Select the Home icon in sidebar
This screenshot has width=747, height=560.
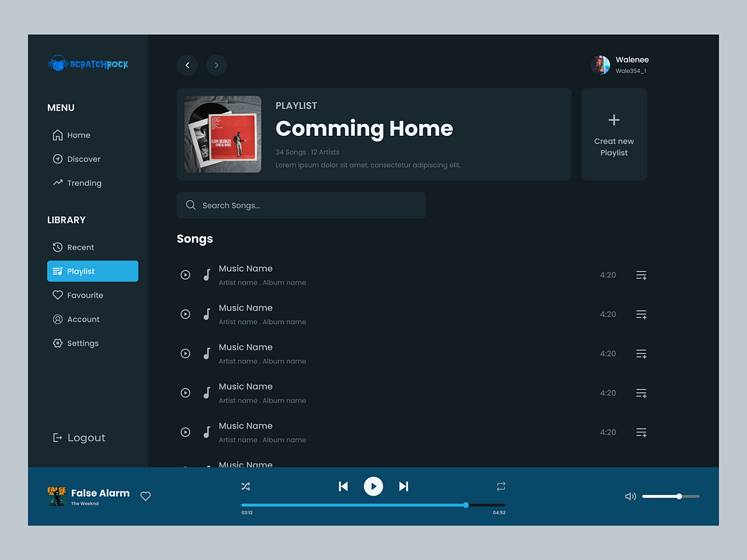(x=56, y=135)
